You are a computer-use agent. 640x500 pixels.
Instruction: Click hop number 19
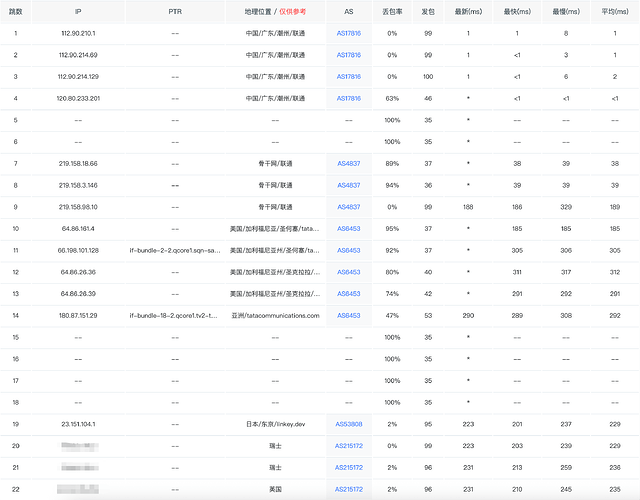point(16,424)
